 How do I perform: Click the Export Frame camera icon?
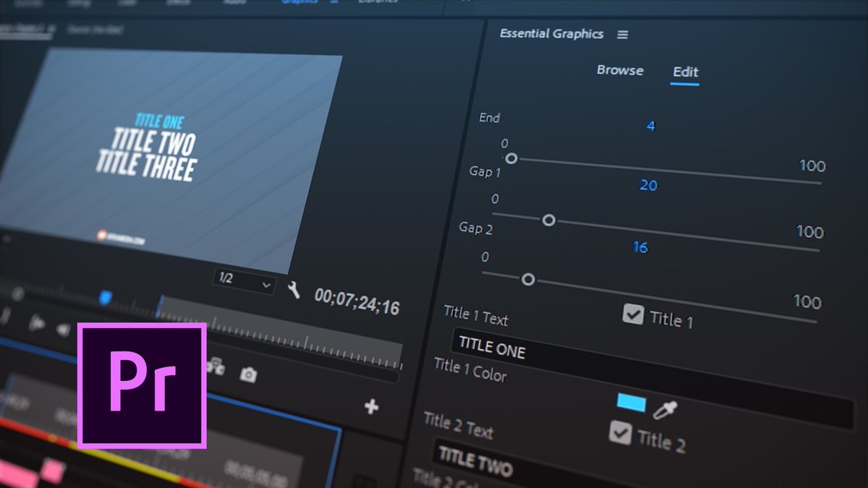(x=248, y=373)
